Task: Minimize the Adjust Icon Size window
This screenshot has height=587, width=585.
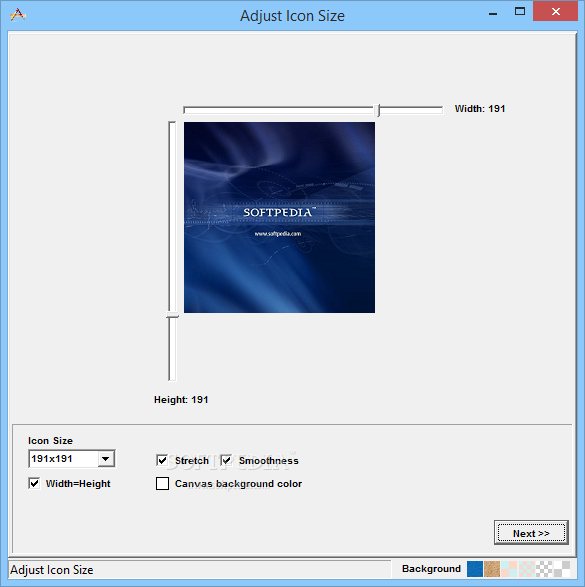Action: (493, 13)
